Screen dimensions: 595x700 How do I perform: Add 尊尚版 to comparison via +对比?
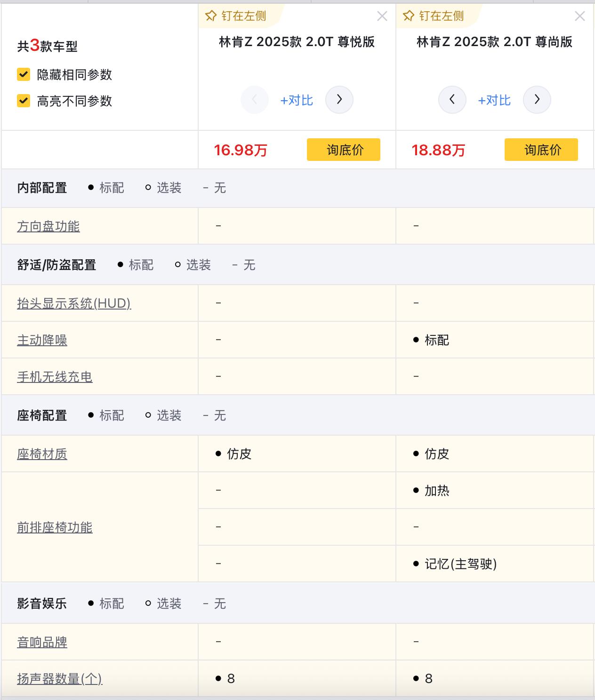(x=494, y=100)
